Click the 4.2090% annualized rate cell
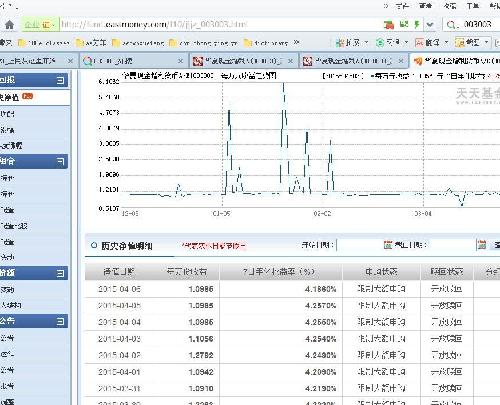 pos(320,372)
